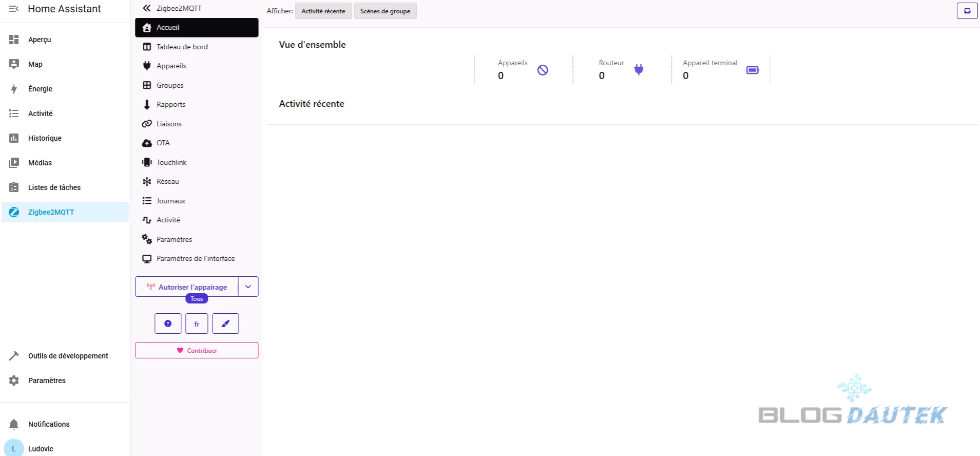Open Paramètres de l'interface
This screenshot has height=456, width=980.
coord(195,258)
